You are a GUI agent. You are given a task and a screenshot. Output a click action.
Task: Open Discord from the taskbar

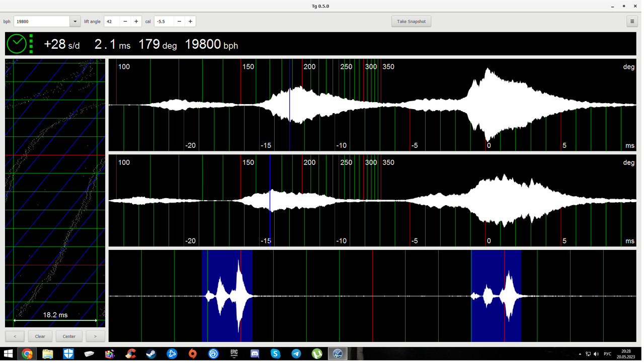pyautogui.click(x=255, y=354)
